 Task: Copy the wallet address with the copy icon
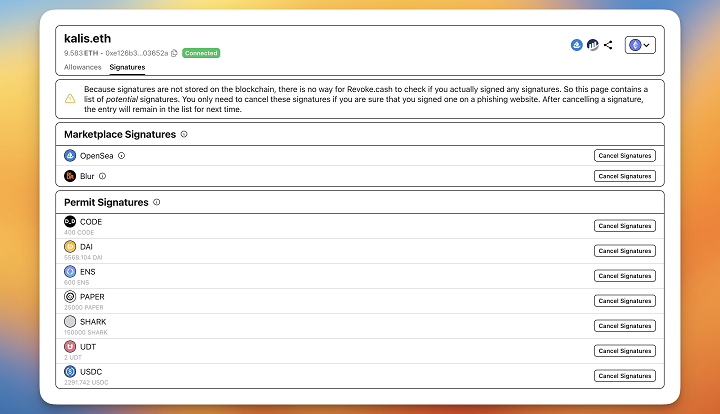[x=174, y=53]
